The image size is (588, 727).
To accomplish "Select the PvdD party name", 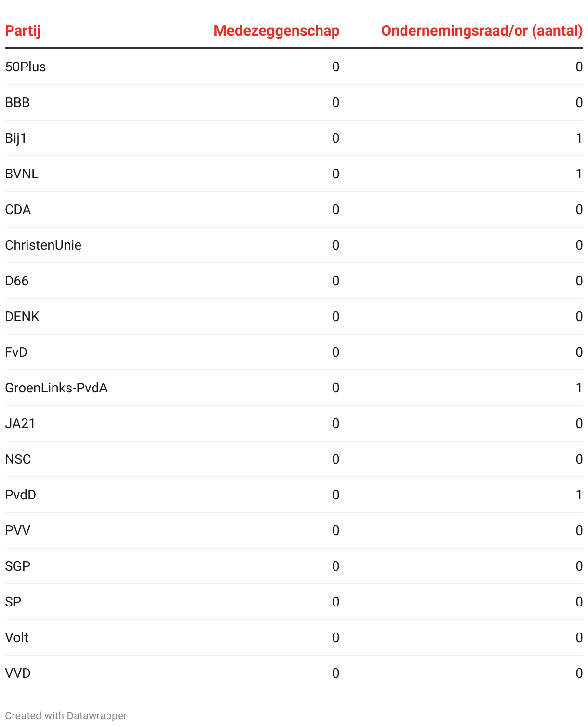I will pos(20,495).
